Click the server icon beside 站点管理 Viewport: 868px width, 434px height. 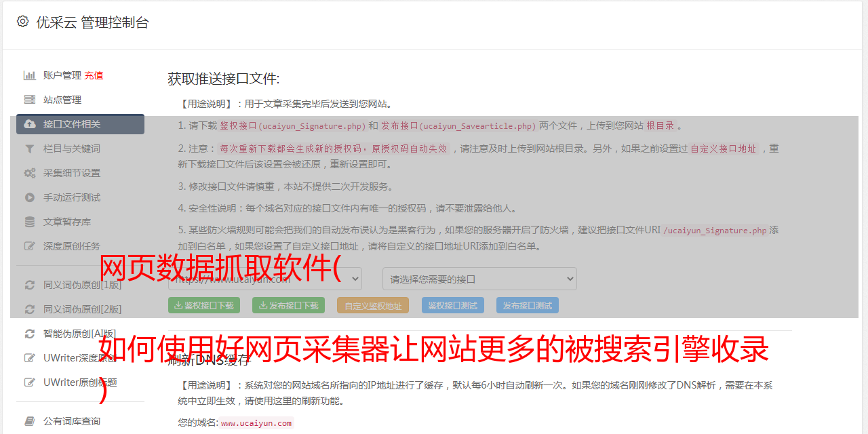click(30, 100)
